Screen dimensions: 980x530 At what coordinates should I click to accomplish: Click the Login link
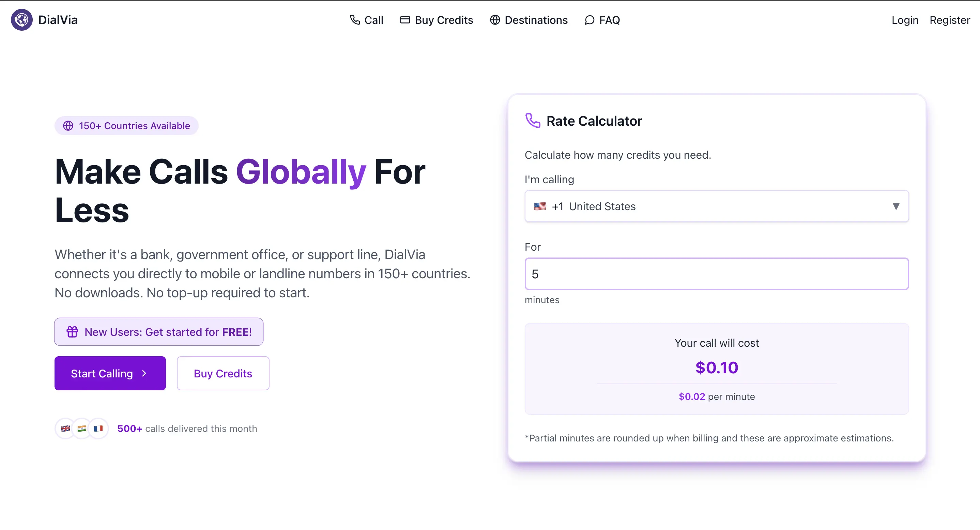point(905,20)
